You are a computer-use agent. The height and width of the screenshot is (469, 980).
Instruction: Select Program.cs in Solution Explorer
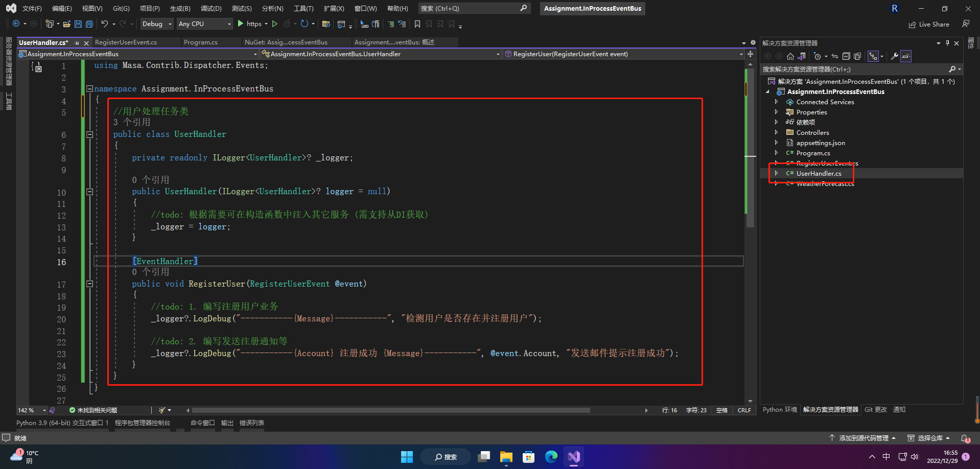[813, 153]
